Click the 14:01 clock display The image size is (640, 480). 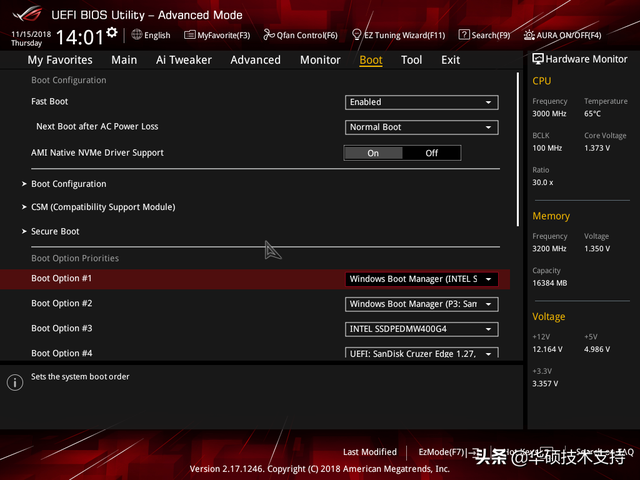pos(80,37)
